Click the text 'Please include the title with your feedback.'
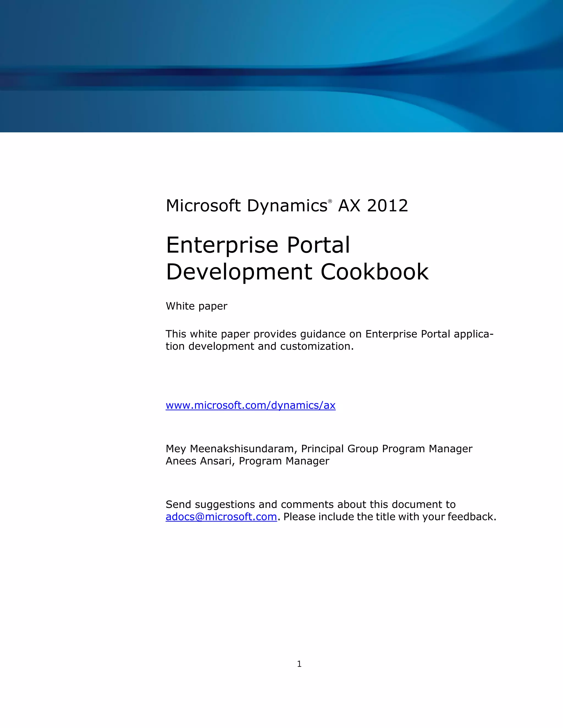The image size is (563, 728). tap(390, 517)
